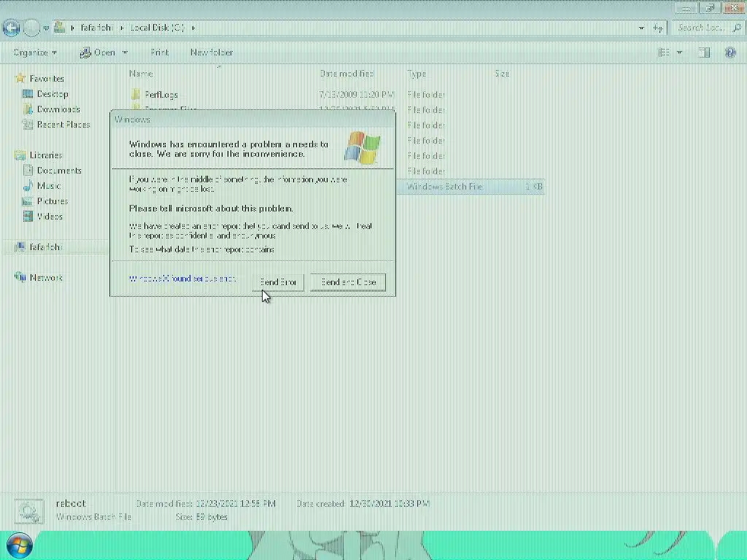Viewport: 747px width, 560px height.
Task: Open the recent locations dropdown arrow
Action: pyautogui.click(x=46, y=28)
